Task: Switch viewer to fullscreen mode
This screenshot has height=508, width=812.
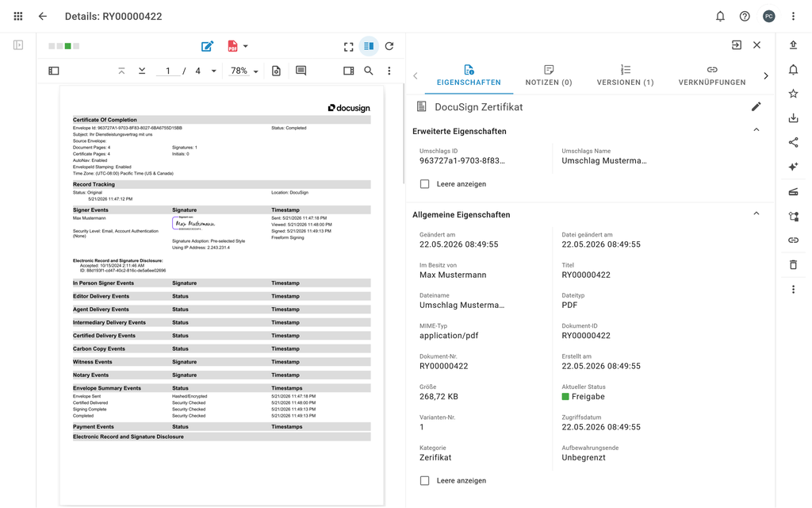Action: 349,47
